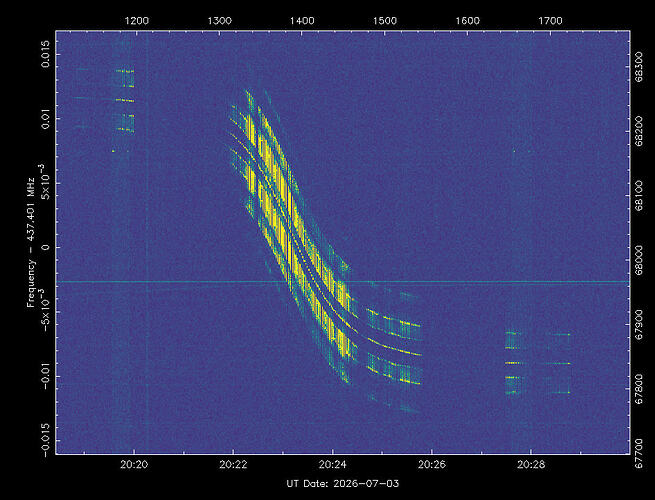Click the 1300 top axis tick label
655x500 pixels.
pos(219,21)
